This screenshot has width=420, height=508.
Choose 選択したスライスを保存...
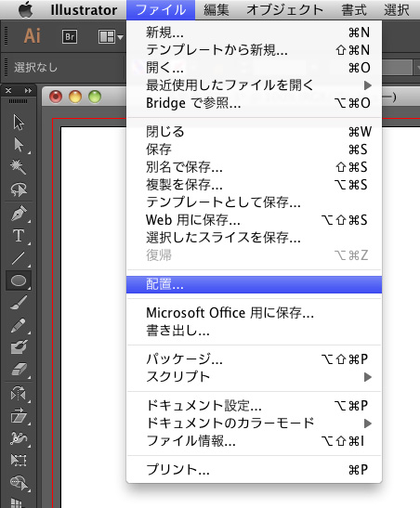pos(254,238)
